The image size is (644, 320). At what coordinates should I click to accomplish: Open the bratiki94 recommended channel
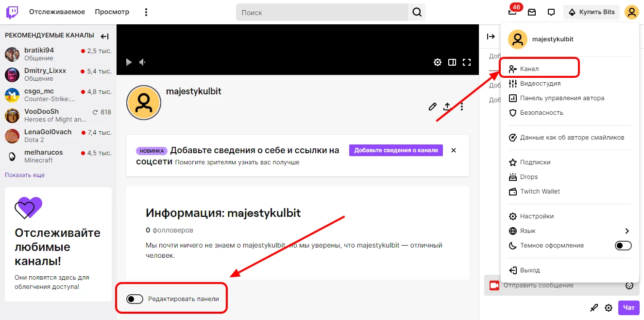point(58,54)
